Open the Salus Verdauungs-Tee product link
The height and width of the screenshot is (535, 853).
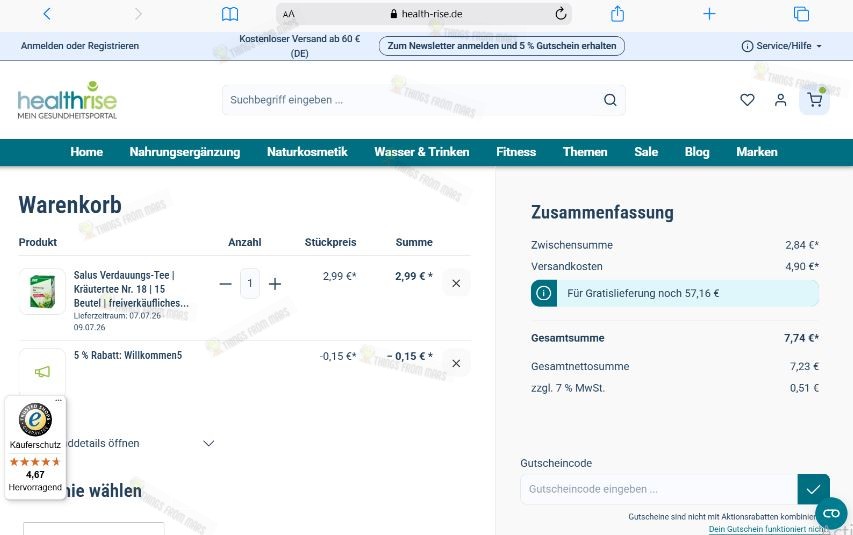131,289
